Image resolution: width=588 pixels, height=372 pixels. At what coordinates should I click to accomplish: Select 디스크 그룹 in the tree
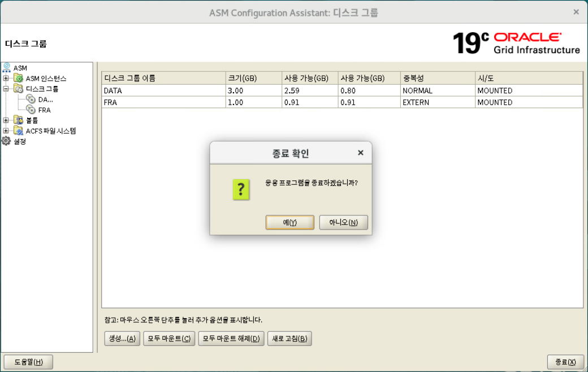42,89
